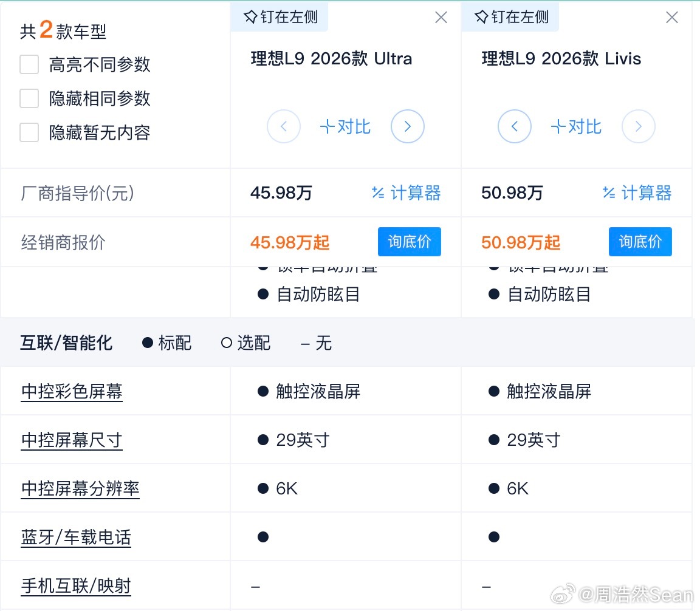
Task: Open the 中控屏幕分辨率 parameter link
Action: point(80,489)
